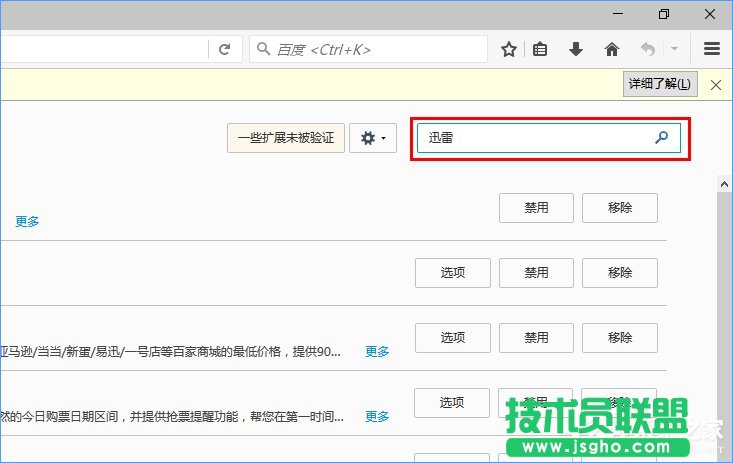Viewport: 733px width, 463px height.
Task: Reload the page with the refresh icon
Action: (x=225, y=49)
